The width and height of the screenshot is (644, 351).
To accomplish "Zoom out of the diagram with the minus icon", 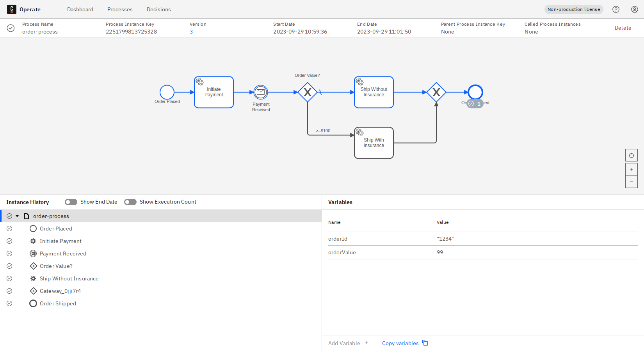I will pos(631,181).
